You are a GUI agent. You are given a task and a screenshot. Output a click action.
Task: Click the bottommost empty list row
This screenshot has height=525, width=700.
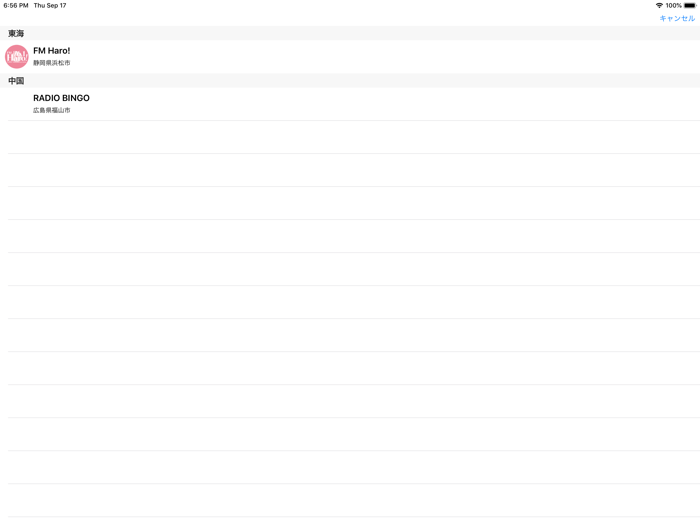coord(350,500)
